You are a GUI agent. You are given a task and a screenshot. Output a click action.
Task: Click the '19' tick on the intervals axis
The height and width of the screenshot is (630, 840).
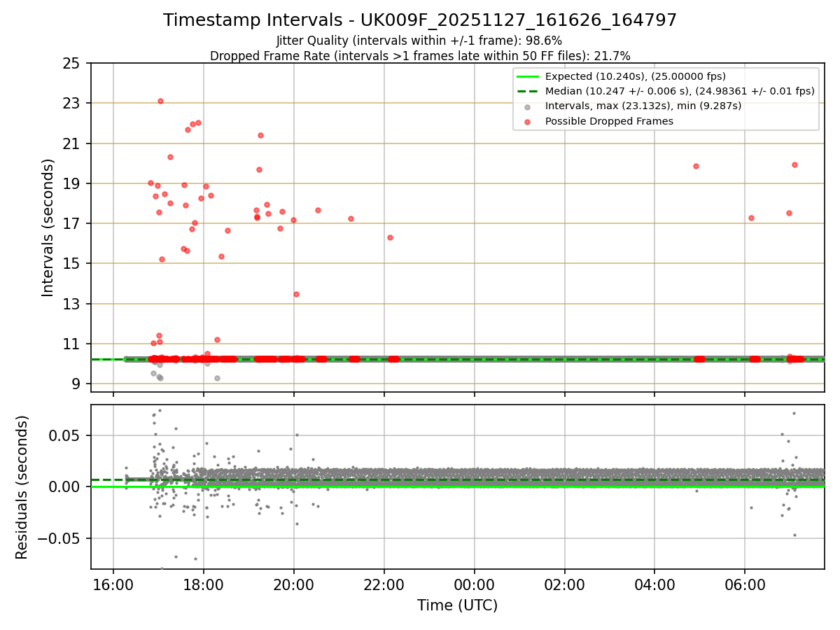click(73, 184)
